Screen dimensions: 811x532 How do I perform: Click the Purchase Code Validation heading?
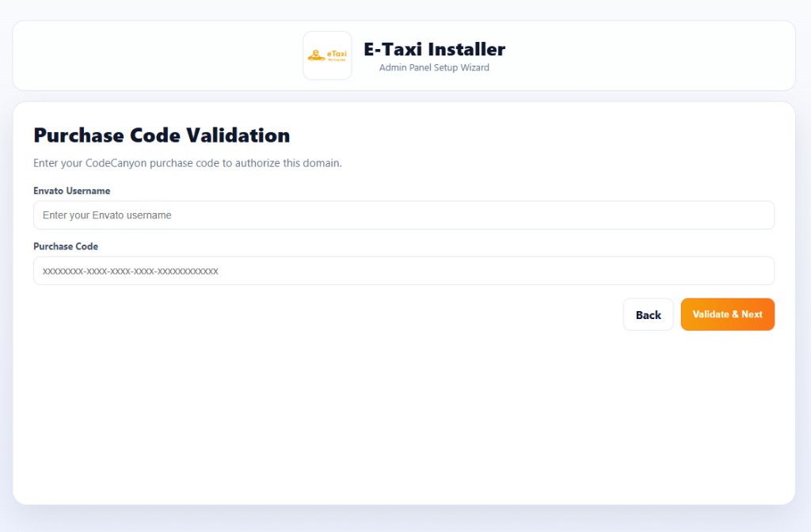click(x=162, y=135)
